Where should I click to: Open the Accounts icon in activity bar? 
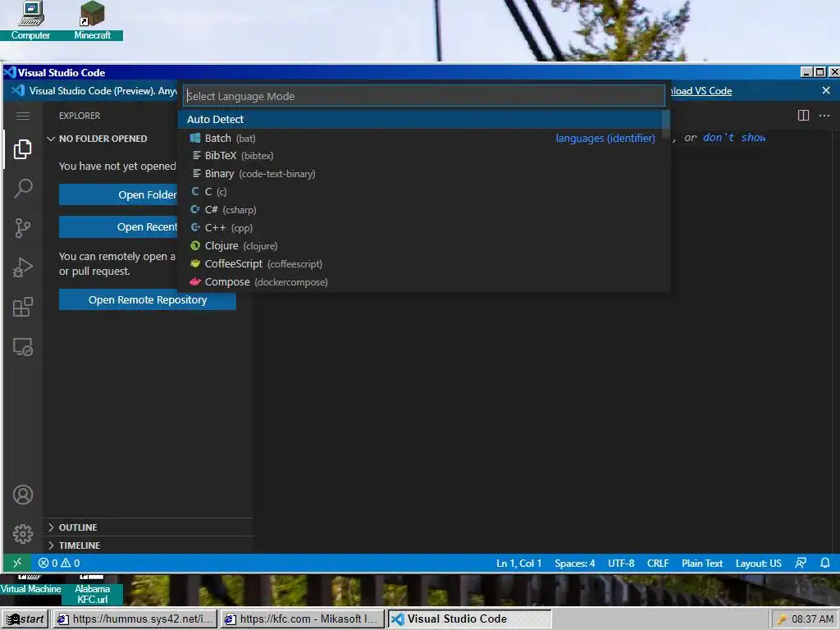[x=22, y=495]
